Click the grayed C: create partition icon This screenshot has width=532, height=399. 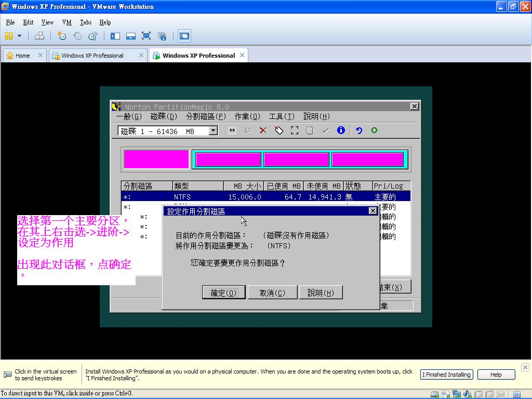[248, 130]
